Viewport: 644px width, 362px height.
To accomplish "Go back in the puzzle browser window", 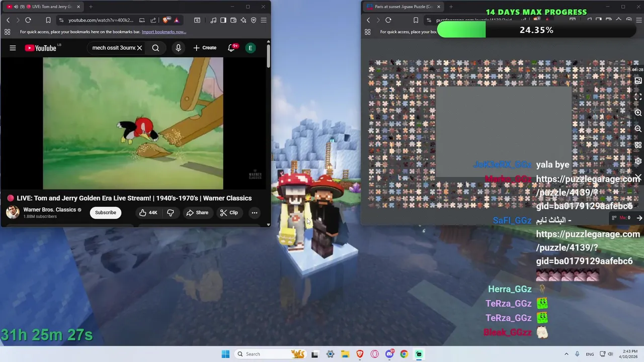I will [368, 20].
